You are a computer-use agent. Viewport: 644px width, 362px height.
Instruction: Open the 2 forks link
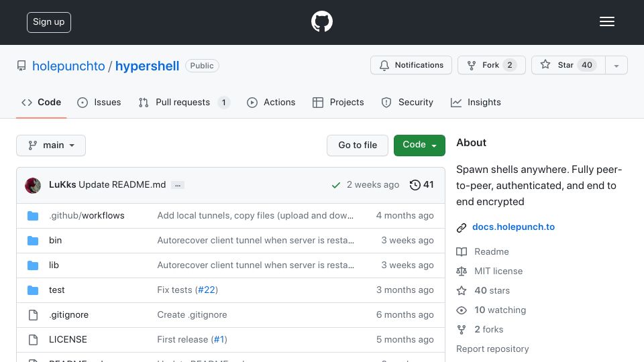488,329
